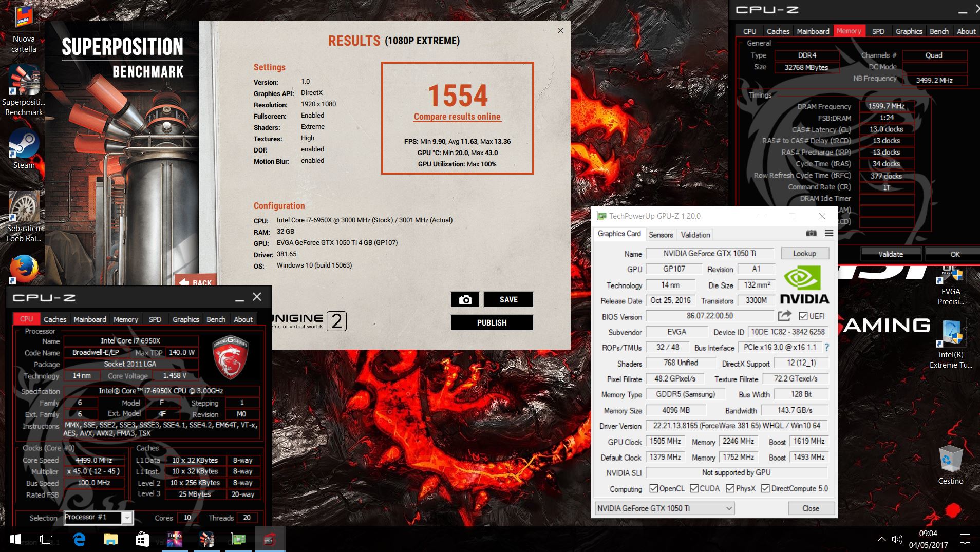Open the GPU-Z hamburger menu
This screenshot has width=980, height=552.
828,234
